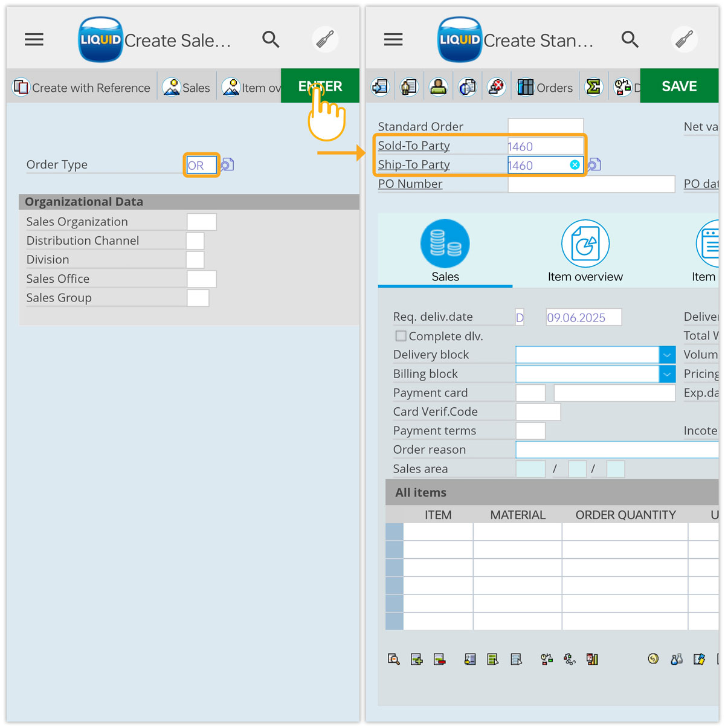The height and width of the screenshot is (728, 725).
Task: Click the Standard Order number field
Action: [546, 126]
